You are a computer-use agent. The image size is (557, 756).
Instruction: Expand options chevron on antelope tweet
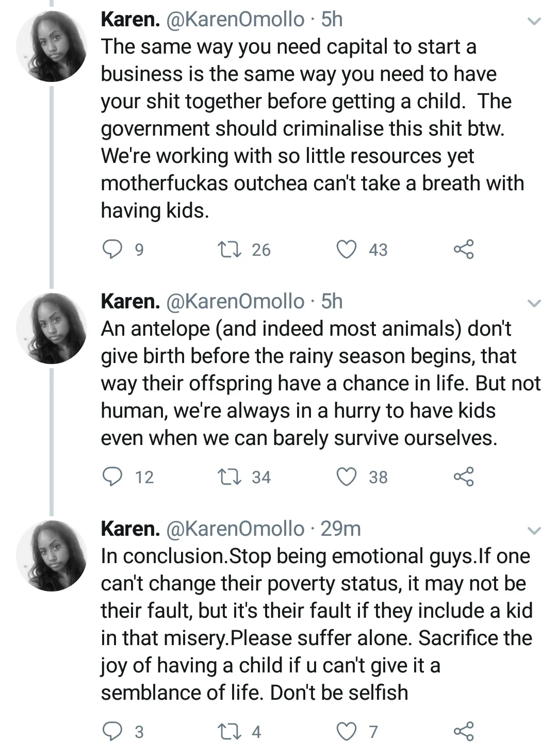(534, 303)
